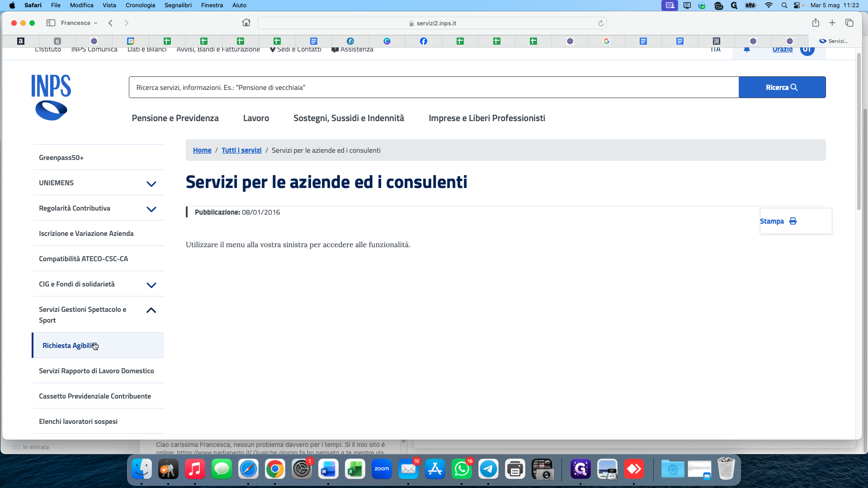This screenshot has height=488, width=868.
Task: Open the Cronologia menu
Action: tap(140, 5)
